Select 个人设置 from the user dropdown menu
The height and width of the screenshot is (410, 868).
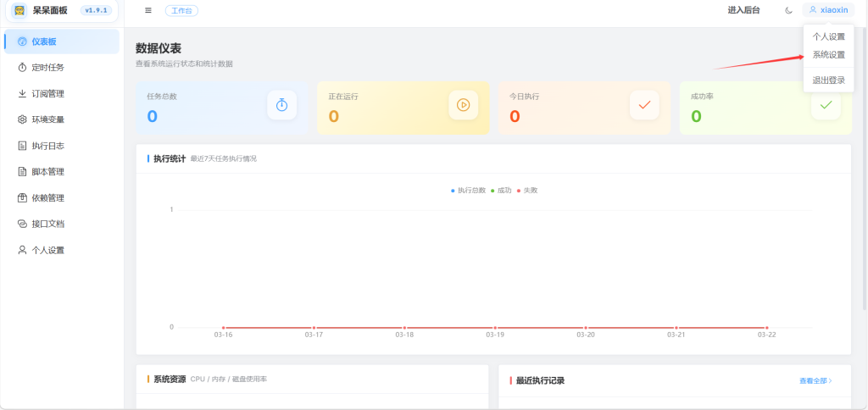(828, 36)
